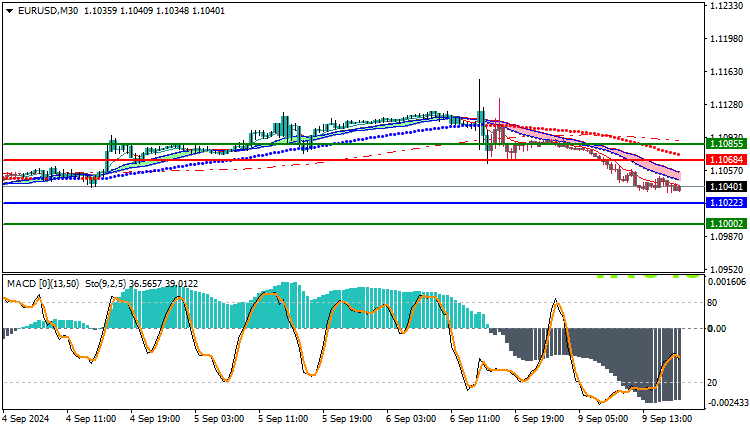Select the red 1.10684 price level label
Image resolution: width=750 pixels, height=430 pixels.
coord(726,159)
